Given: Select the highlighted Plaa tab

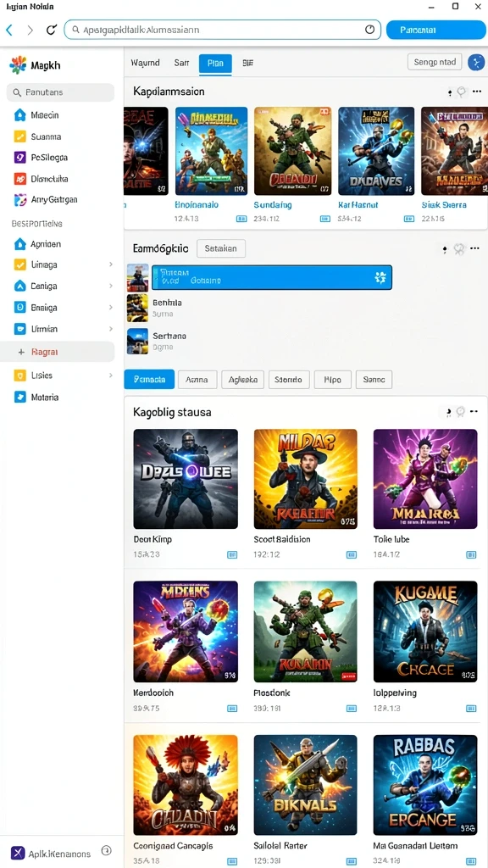Looking at the screenshot, I should point(215,64).
